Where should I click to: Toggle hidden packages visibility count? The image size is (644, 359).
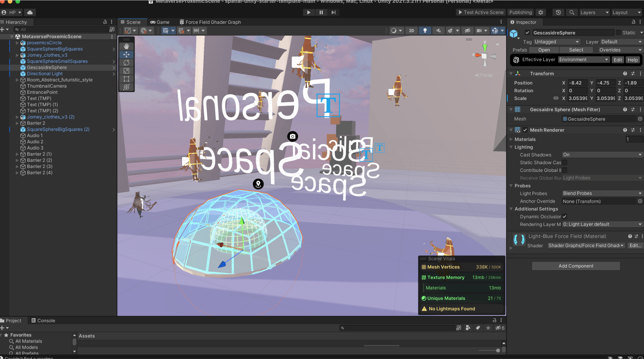(x=500, y=328)
